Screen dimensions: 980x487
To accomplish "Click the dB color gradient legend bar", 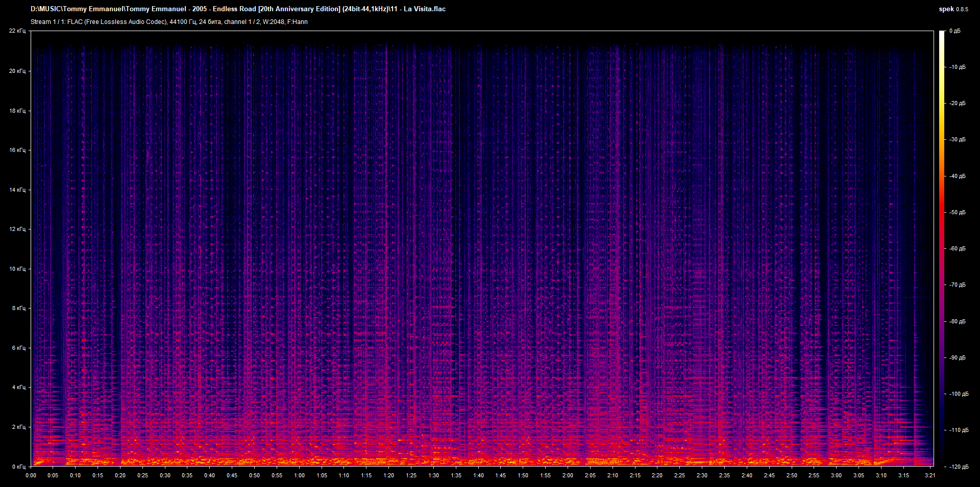I will coord(942,248).
